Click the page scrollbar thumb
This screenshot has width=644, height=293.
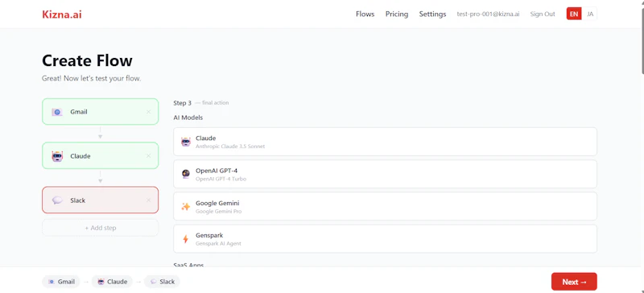click(x=642, y=41)
